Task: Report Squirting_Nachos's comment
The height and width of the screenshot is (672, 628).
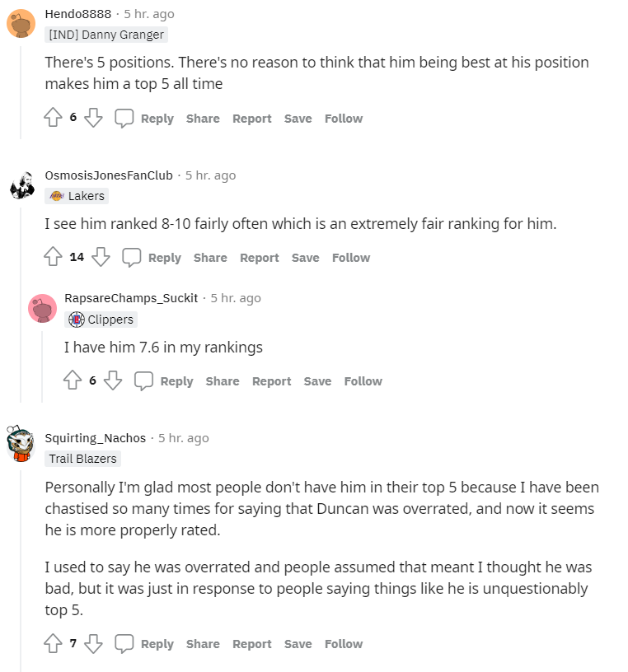Action: click(x=251, y=644)
